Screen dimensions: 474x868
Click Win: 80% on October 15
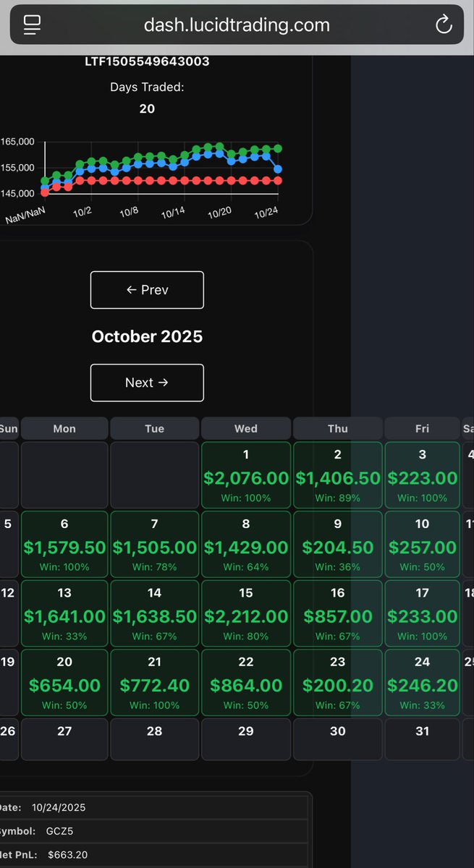(246, 637)
